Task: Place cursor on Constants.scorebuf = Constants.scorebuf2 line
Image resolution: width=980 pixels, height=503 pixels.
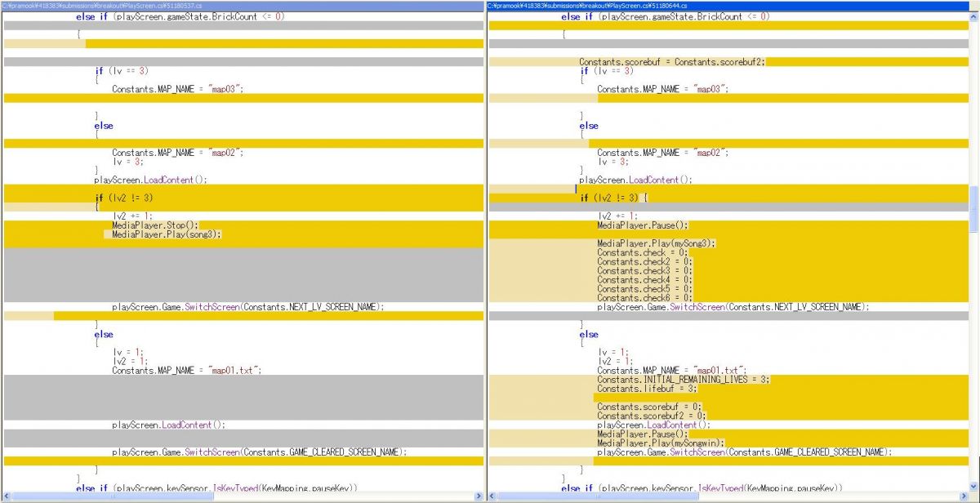Action: click(671, 62)
